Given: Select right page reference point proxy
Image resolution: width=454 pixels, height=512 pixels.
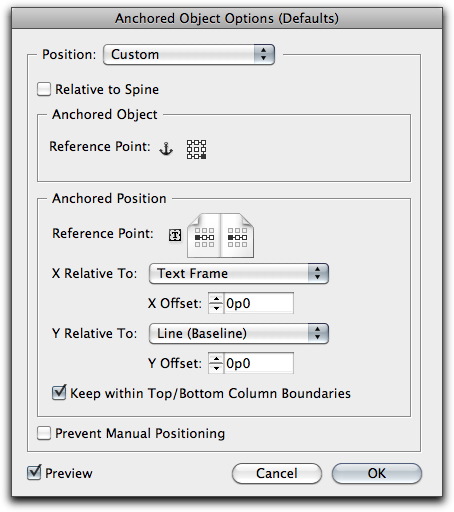Looking at the screenshot, I should pyautogui.click(x=237, y=237).
